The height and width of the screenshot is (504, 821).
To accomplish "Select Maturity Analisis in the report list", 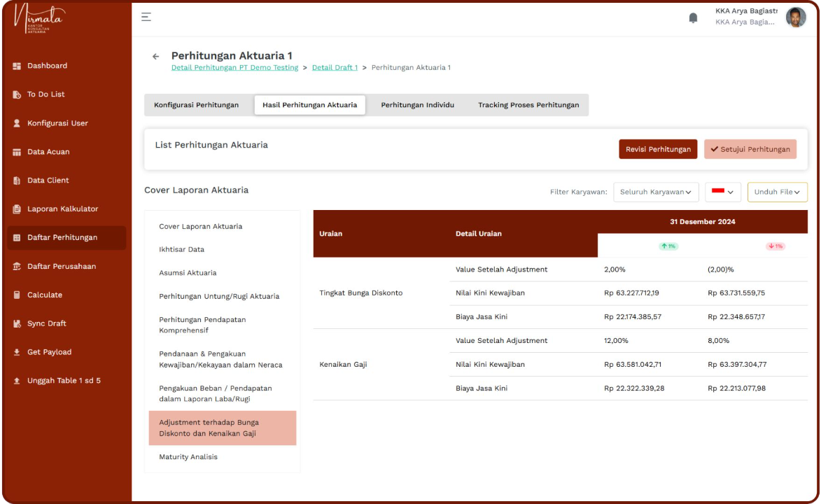I will click(188, 457).
